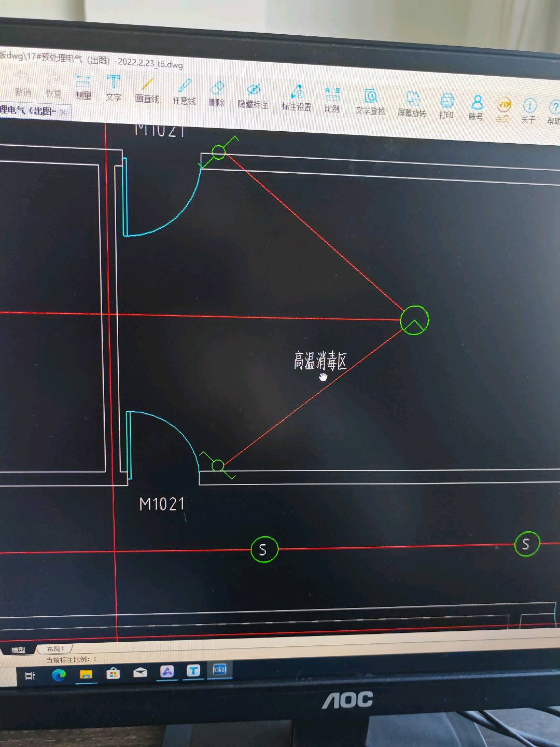Launch Microsoft Edge from the taskbar
Image resolution: width=560 pixels, height=747 pixels.
59,675
